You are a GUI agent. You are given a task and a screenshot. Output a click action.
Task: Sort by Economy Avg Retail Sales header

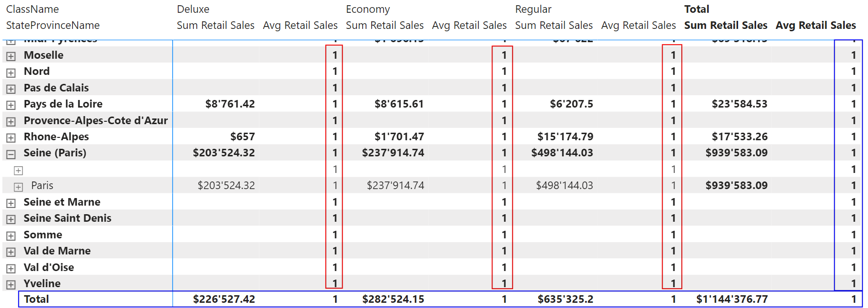click(x=469, y=26)
